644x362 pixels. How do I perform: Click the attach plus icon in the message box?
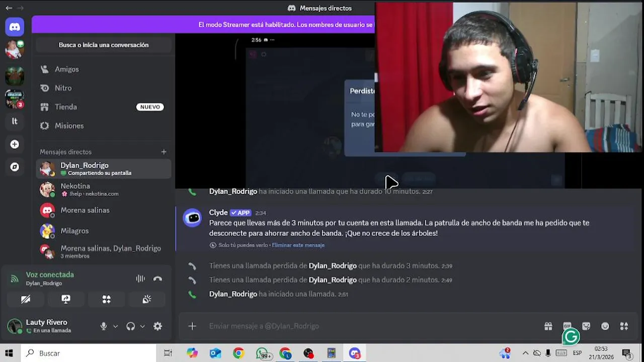(192, 326)
